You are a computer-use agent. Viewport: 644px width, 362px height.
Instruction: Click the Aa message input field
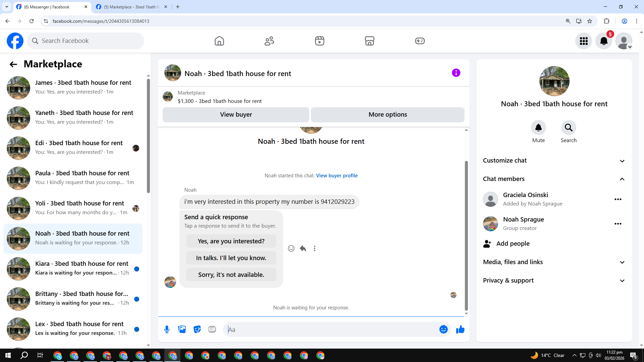click(330, 329)
